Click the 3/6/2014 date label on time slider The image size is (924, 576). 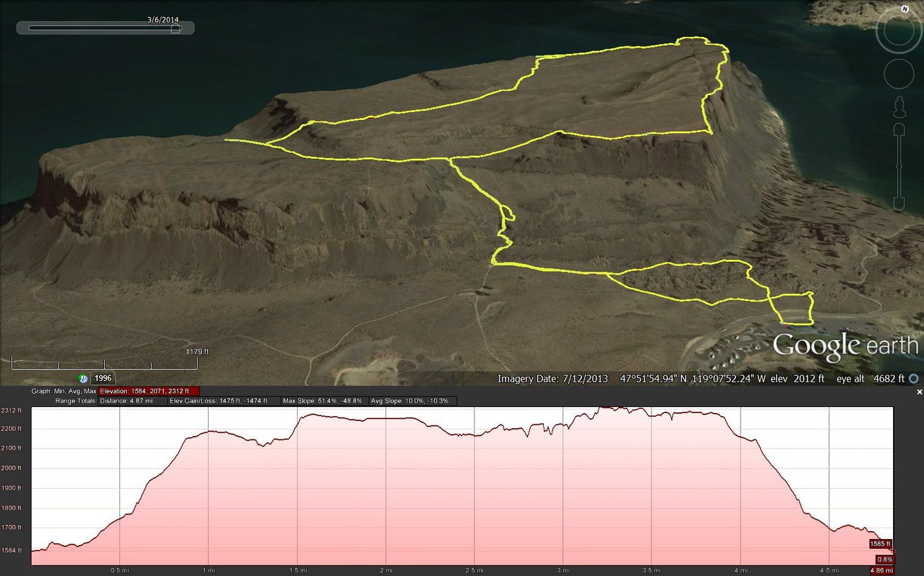[x=163, y=20]
